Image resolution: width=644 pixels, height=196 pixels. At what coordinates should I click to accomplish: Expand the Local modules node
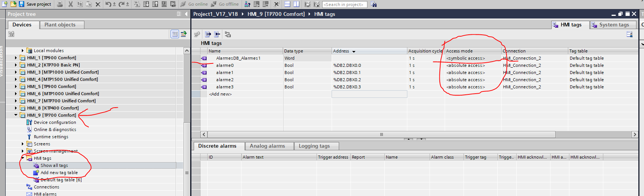coord(23,51)
